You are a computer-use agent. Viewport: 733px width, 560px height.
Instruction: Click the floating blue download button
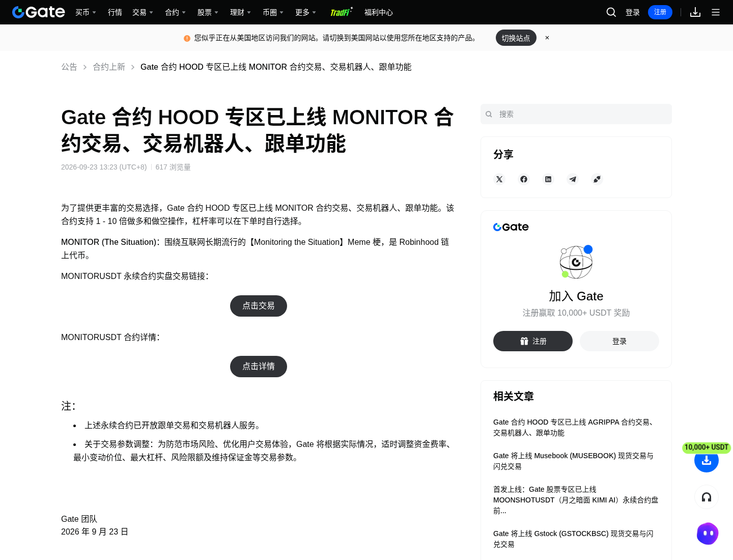707,461
